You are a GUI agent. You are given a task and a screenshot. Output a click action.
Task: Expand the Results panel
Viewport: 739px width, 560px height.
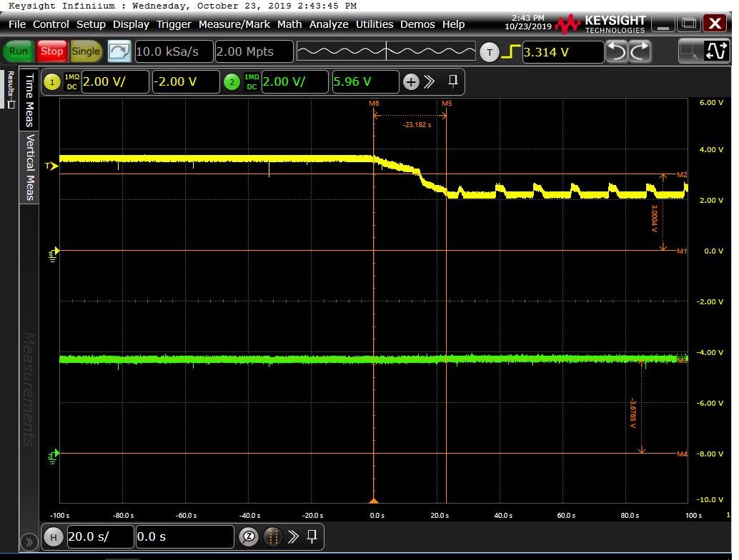point(11,89)
